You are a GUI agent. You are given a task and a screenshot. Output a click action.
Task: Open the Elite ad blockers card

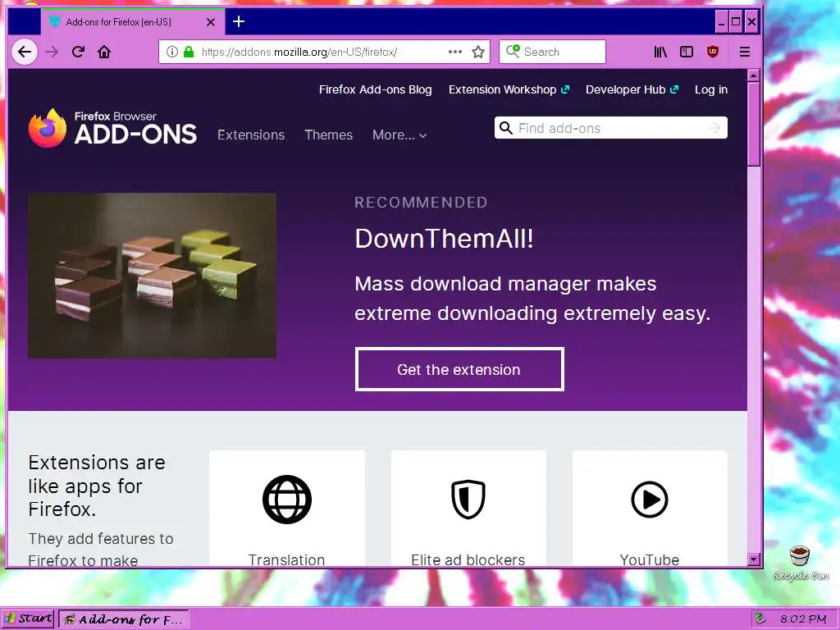click(468, 508)
